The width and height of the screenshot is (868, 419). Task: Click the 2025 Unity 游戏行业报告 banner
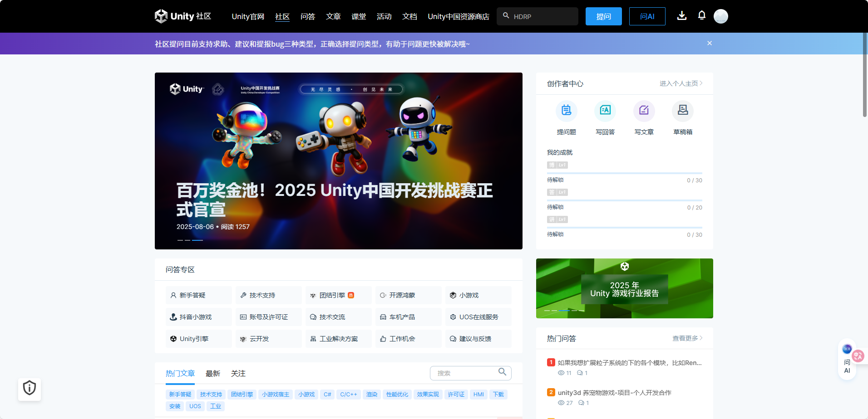pos(624,288)
